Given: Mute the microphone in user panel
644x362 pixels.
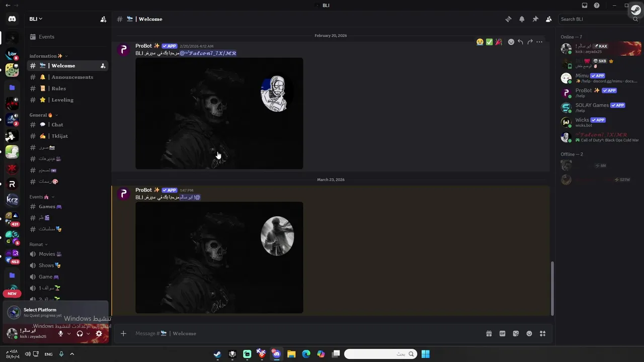Looking at the screenshot, I should pos(61,333).
